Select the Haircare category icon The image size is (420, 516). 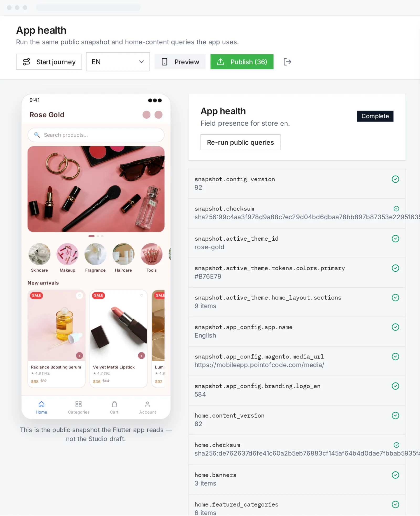click(123, 254)
